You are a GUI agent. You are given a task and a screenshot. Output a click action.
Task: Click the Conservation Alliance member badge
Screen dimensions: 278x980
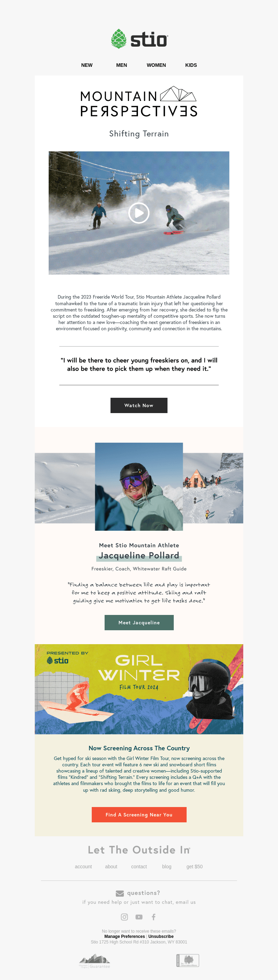pos(188,960)
